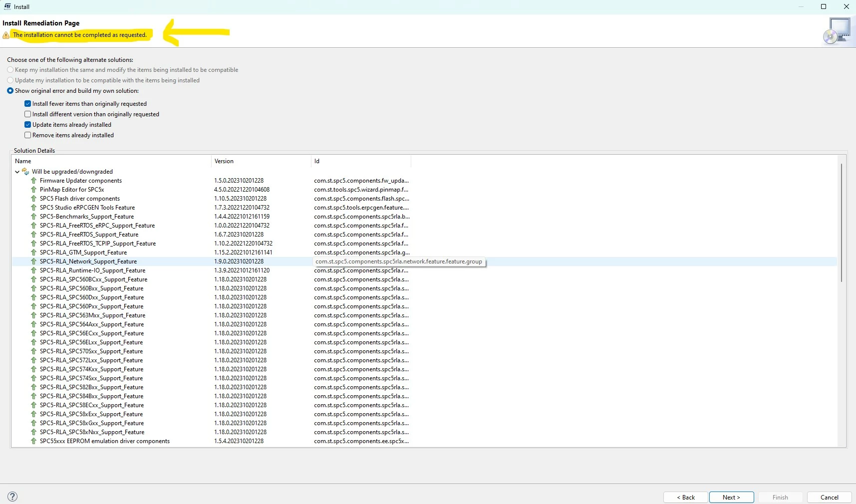Sort by the Id column header
Viewport: 856px width, 504px height.
click(x=361, y=161)
